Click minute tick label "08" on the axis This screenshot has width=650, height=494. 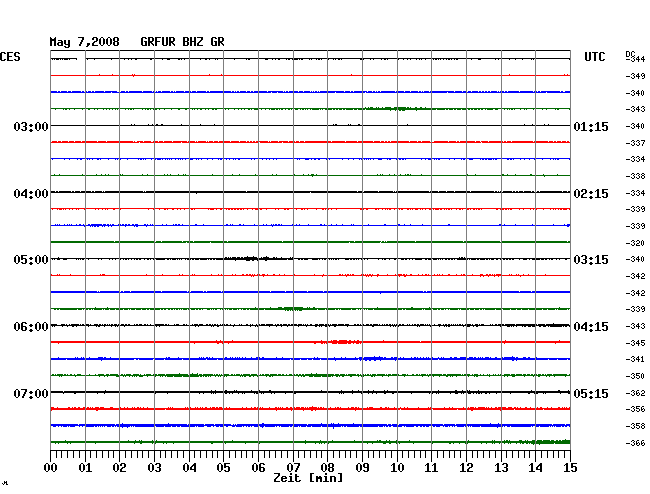point(327,467)
